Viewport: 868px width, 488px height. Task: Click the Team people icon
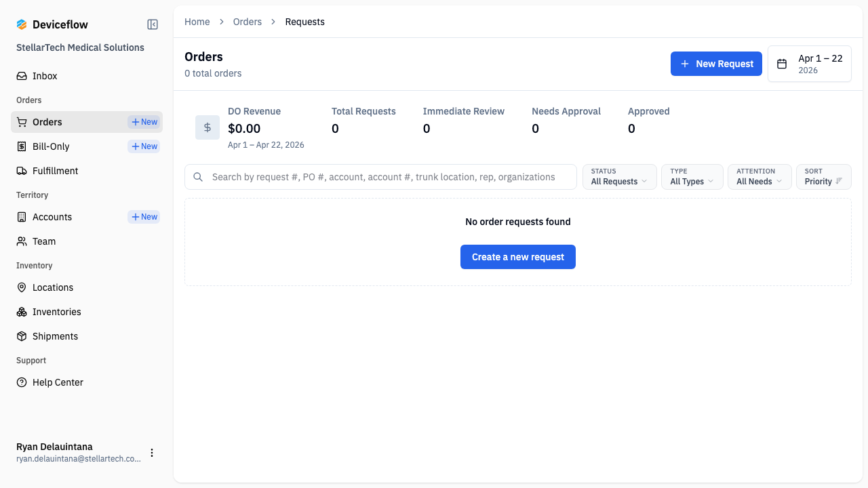coord(22,241)
